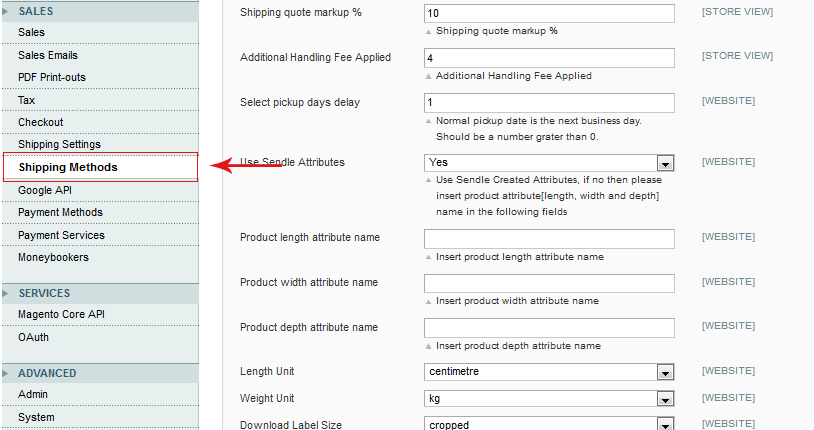Viewport: 814px width, 430px height.
Task: Focus the pickup days delay field
Action: pos(549,102)
